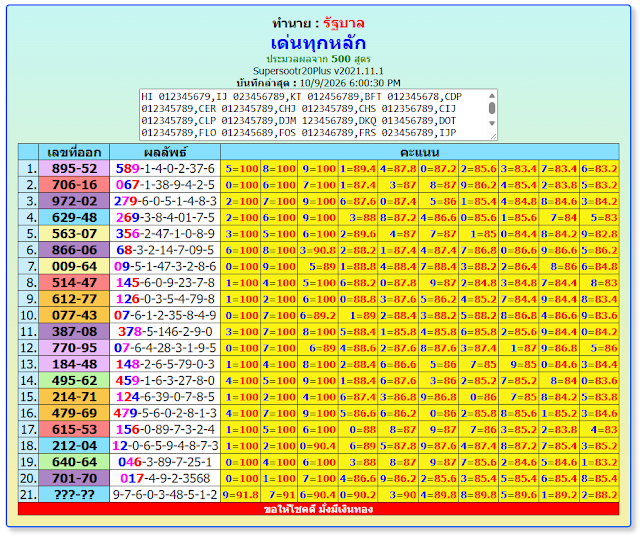The image size is (640, 536).
Task: Select drawn number 563-07
Action: 74,234
